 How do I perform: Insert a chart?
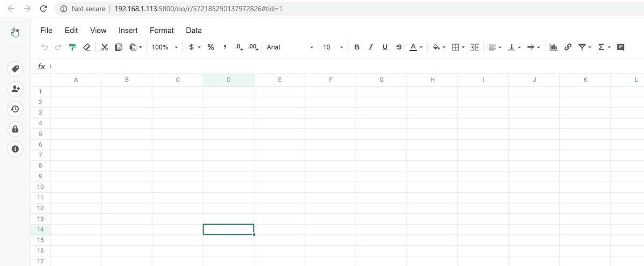click(x=553, y=47)
